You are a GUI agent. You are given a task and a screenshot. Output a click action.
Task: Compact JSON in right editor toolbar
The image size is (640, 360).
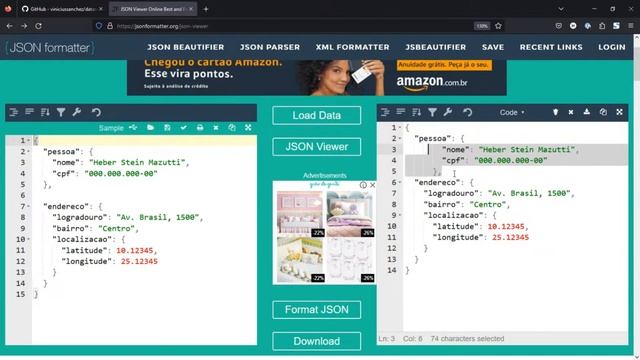401,112
